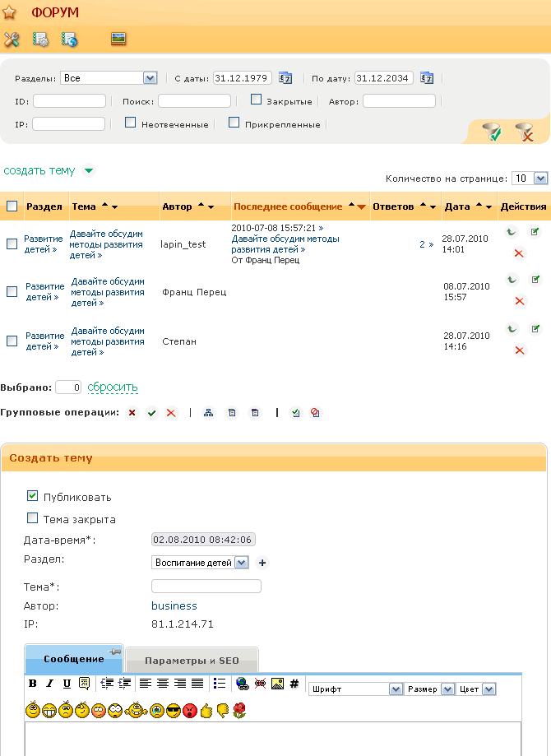The width and height of the screenshot is (551, 756).
Task: Enable the 'Закрытые' filter checkbox
Action: click(x=257, y=100)
